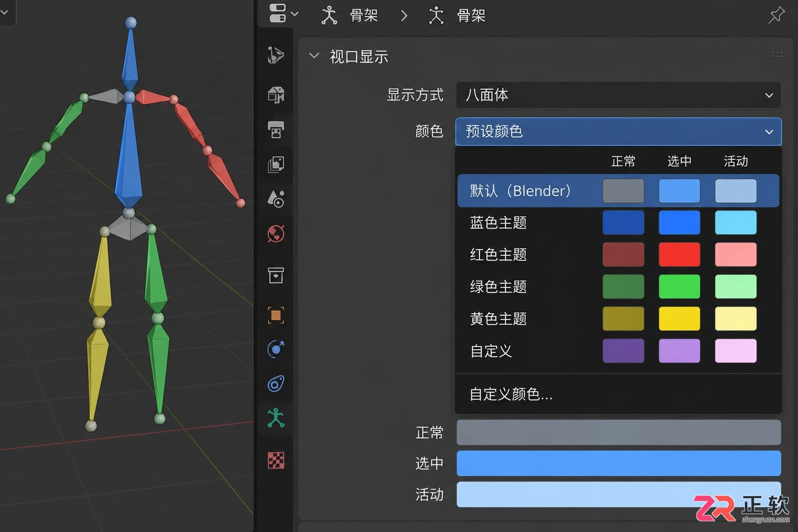The image size is (798, 532).
Task: Choose the 绿色主题 preset
Action: coord(618,287)
